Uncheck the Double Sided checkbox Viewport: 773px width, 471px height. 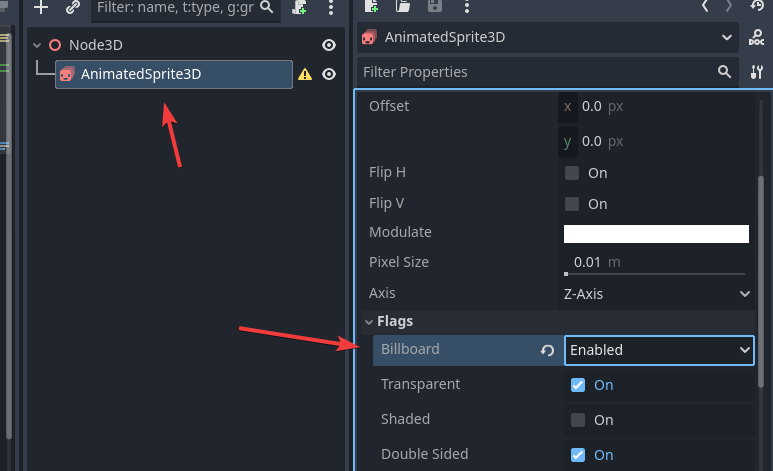click(x=578, y=455)
